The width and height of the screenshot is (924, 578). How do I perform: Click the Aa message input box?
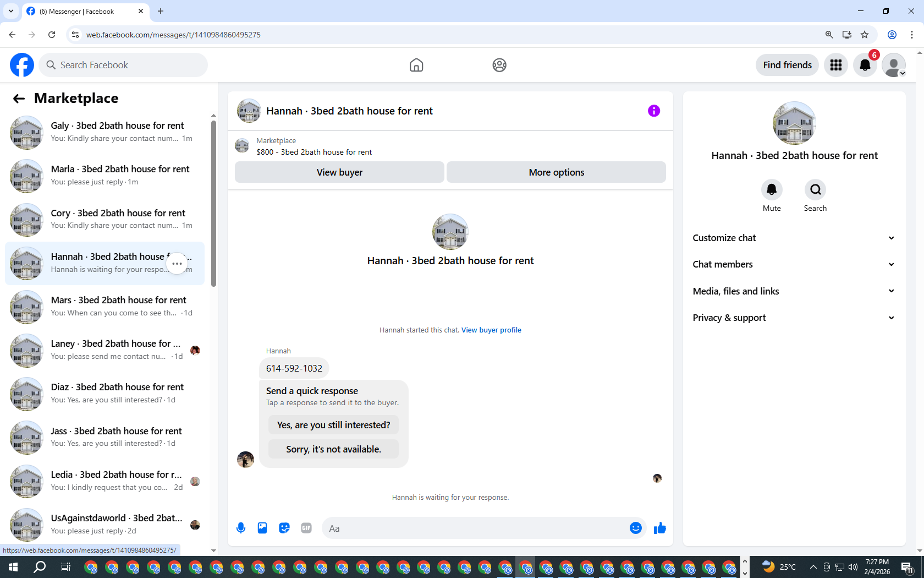(x=476, y=528)
